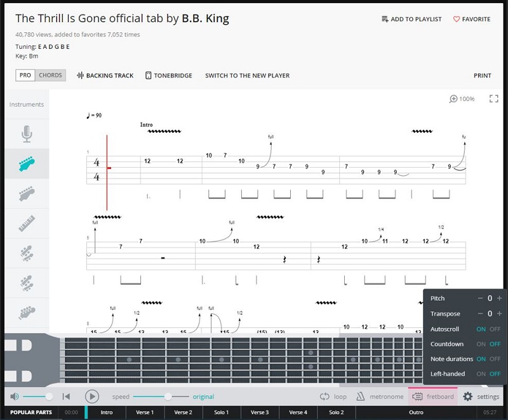508x420 pixels.
Task: Open Tonebridge from the toolbar
Action: pos(168,76)
